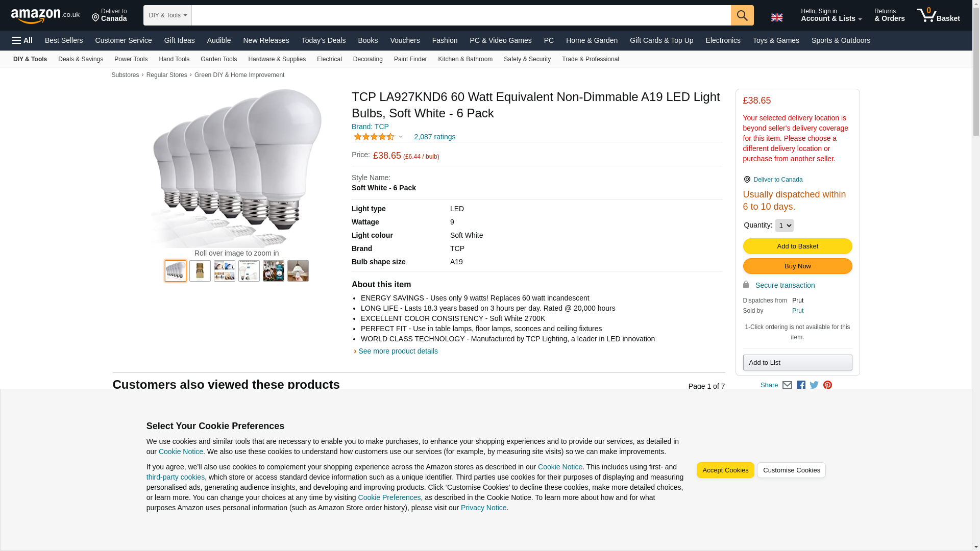Expand the DIY & Tools search category dropdown
The width and height of the screenshot is (980, 551).
coord(167,15)
